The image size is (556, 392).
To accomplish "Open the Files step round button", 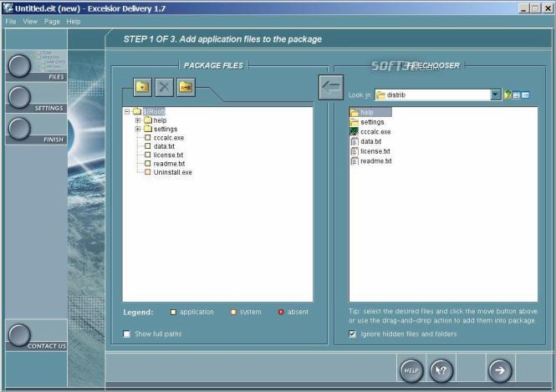I will click(19, 66).
